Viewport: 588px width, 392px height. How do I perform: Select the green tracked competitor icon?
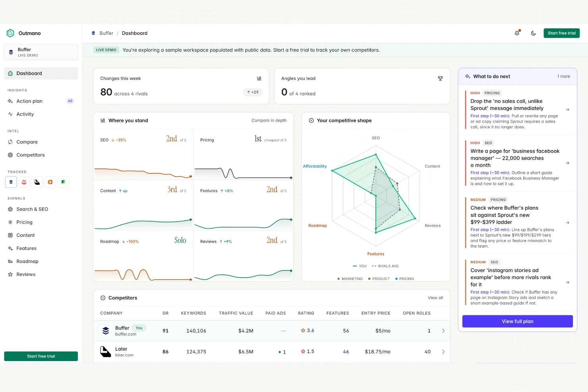[x=63, y=182]
